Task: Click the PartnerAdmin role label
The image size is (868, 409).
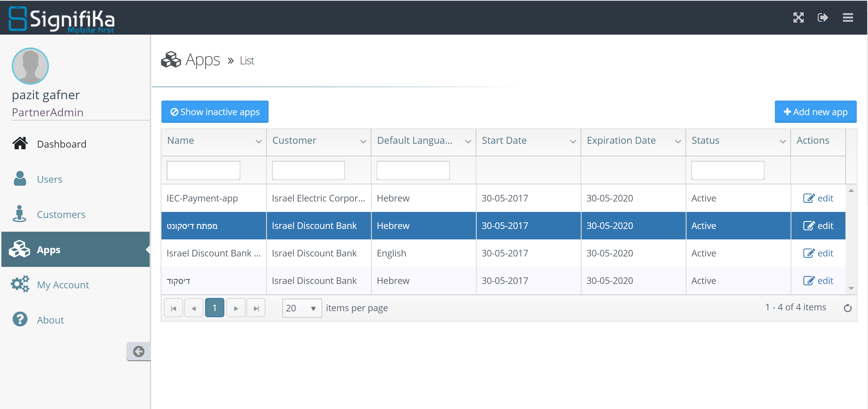Action: point(48,112)
